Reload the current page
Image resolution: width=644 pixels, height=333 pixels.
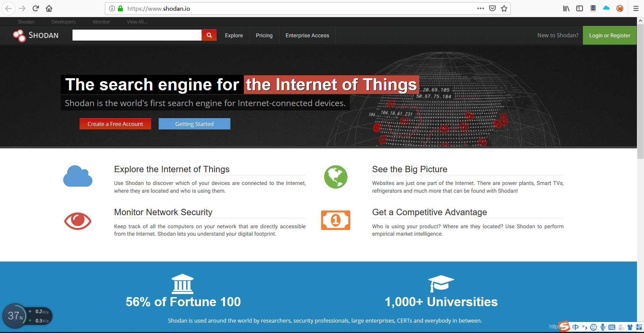[x=36, y=8]
